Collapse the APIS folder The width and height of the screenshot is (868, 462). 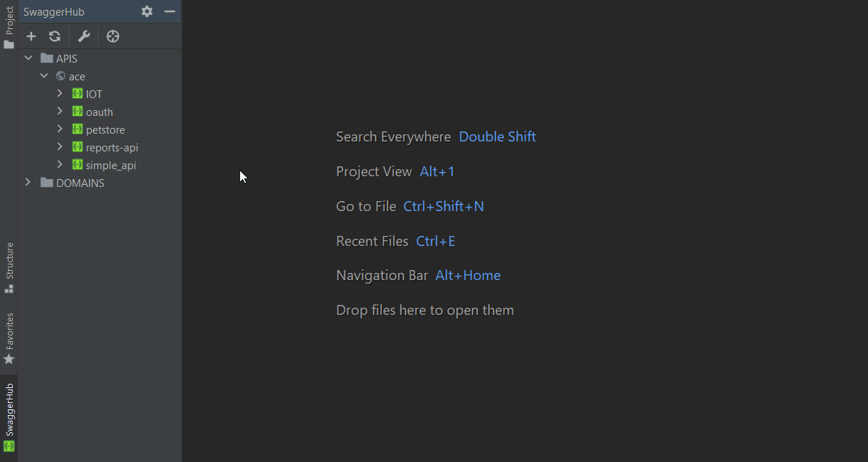point(28,58)
